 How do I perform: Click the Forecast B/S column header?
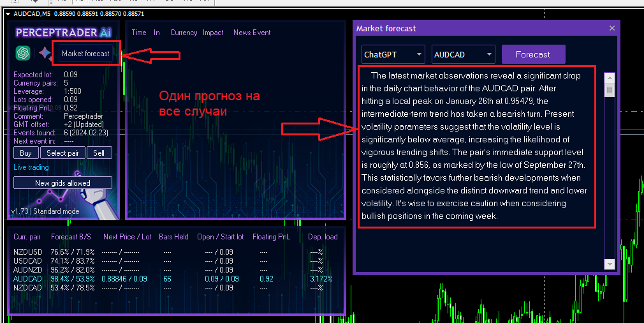pos(71,237)
